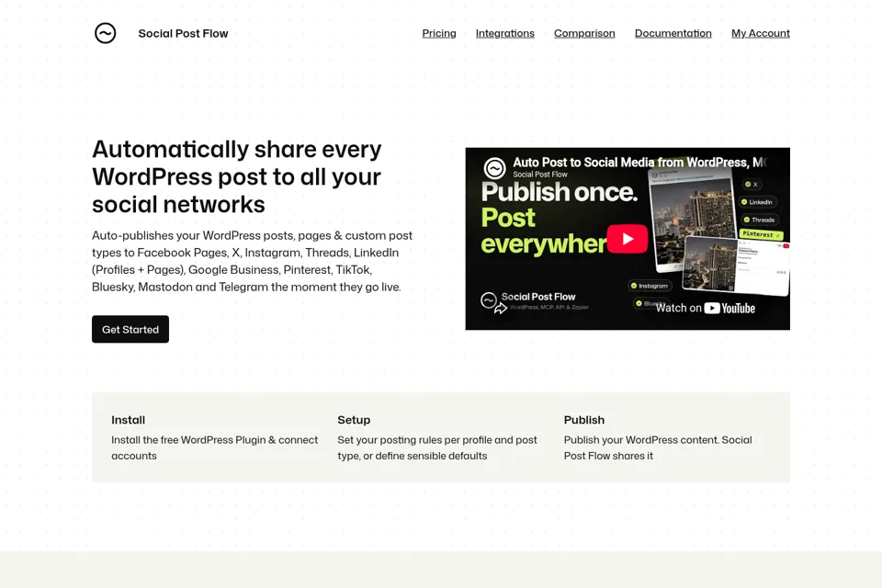882x588 pixels.
Task: Click text 'Install the free WordPress Plugin & connect accounts'
Action: (215, 448)
